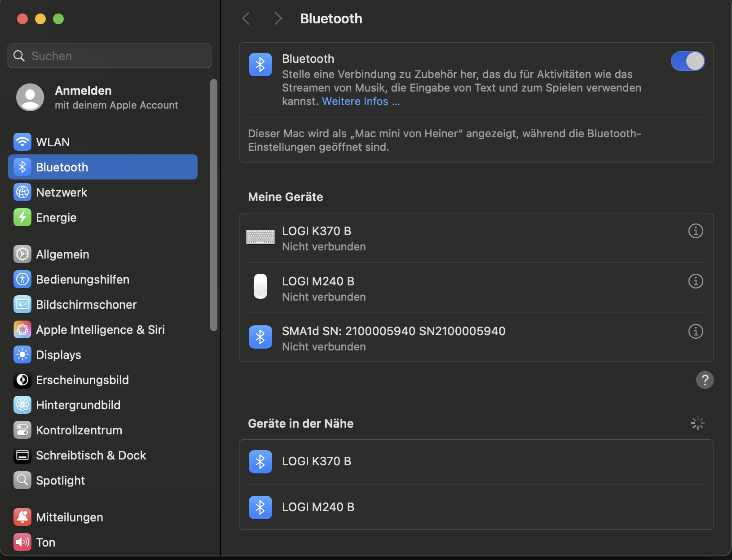Open info for LOGI K370 B device
This screenshot has width=732, height=560.
point(696,231)
